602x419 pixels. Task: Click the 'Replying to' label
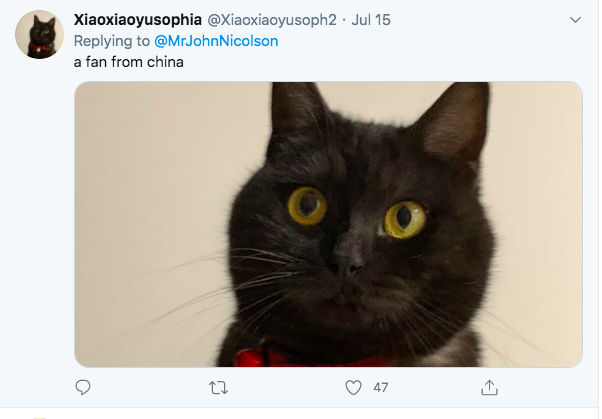(x=112, y=41)
